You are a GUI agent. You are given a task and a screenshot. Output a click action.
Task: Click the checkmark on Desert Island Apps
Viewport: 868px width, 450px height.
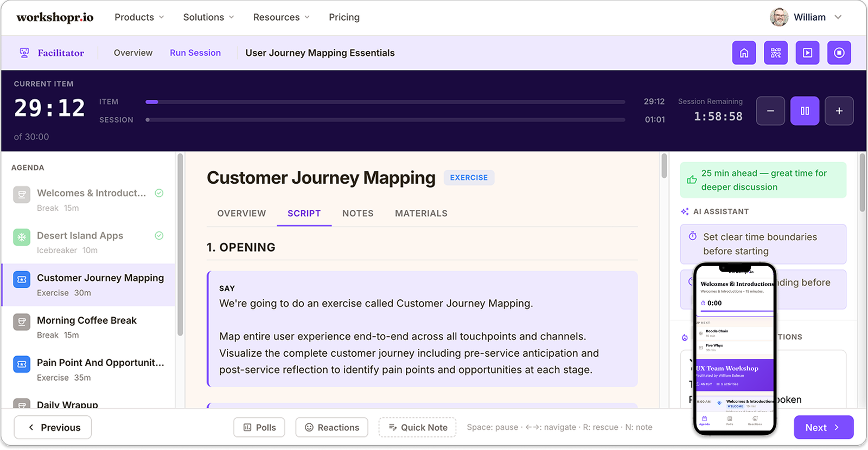coord(159,235)
